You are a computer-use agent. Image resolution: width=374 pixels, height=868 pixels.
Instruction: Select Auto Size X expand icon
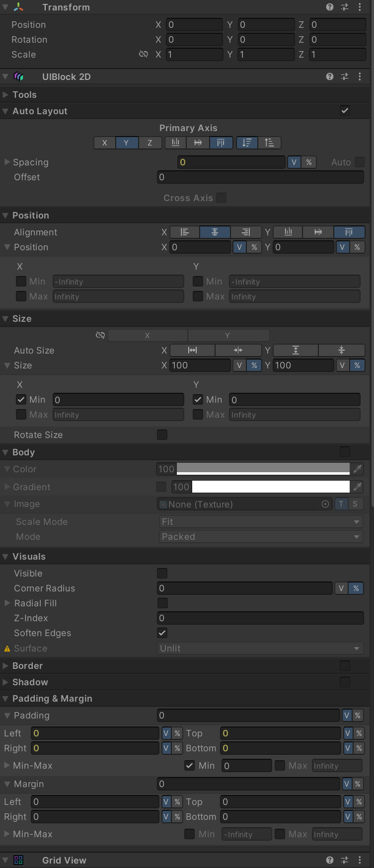coord(192,350)
